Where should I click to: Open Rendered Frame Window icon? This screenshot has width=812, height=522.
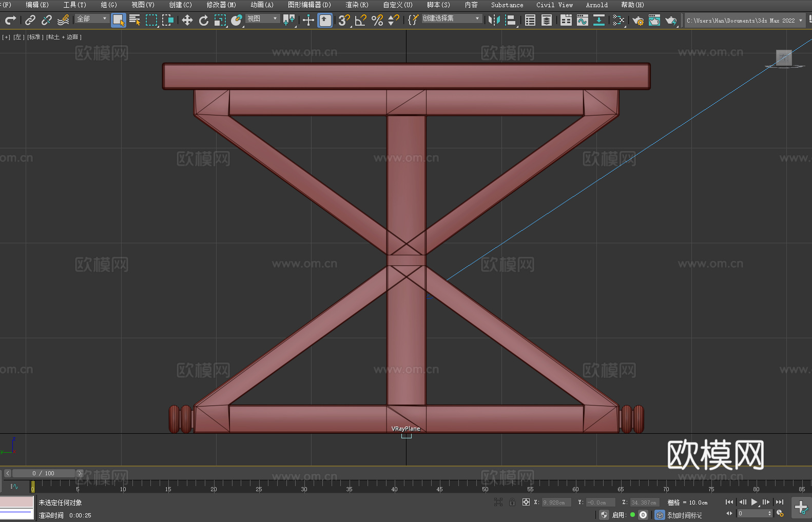[654, 20]
